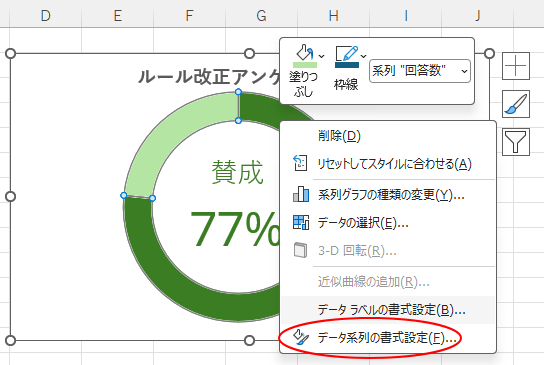Select column H header
The width and height of the screenshot is (544, 365).
333,16
